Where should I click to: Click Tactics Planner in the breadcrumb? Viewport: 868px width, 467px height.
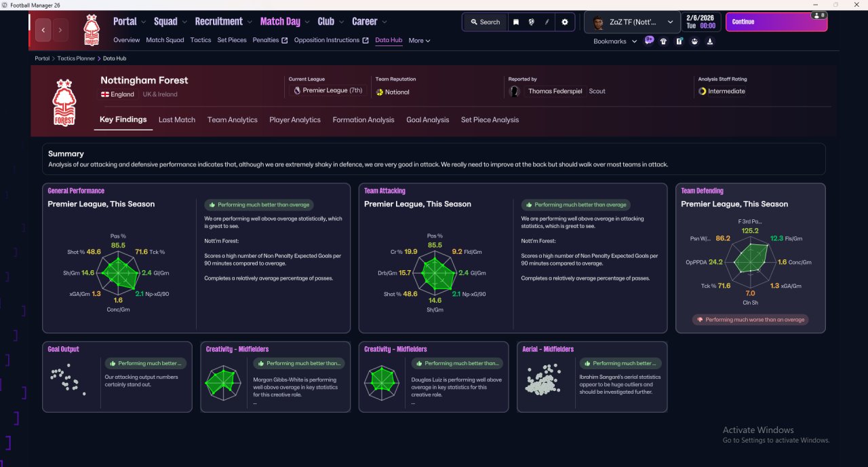(76, 58)
